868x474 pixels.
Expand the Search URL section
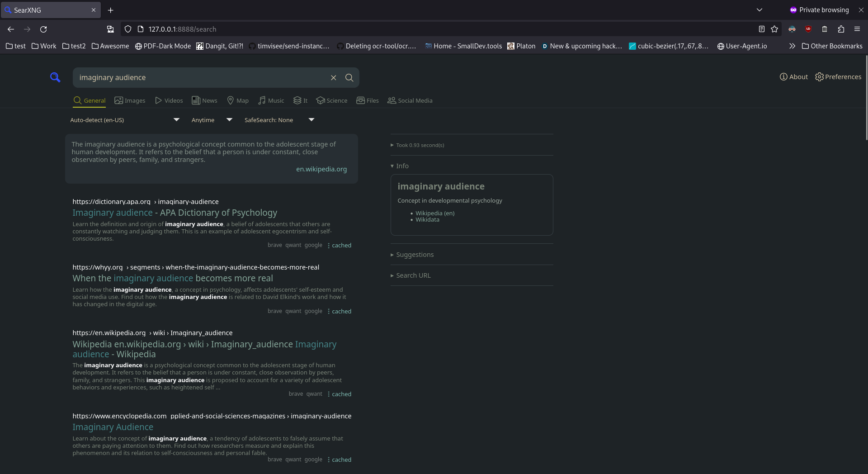[x=410, y=275]
